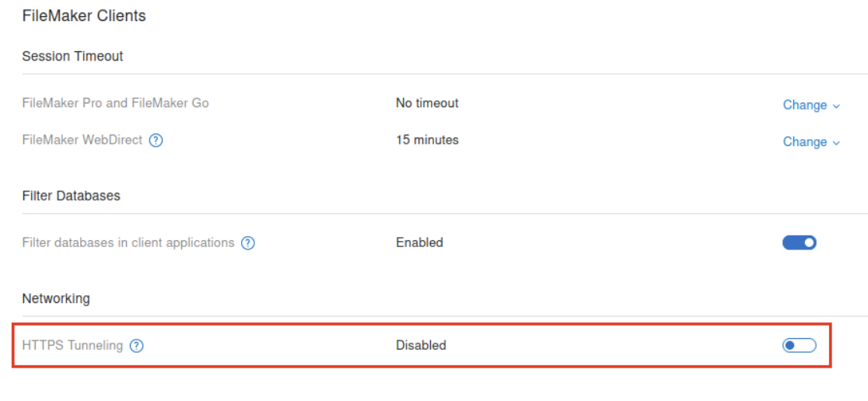Image resolution: width=868 pixels, height=401 pixels.
Task: Select the Networking section header
Action: 56,298
